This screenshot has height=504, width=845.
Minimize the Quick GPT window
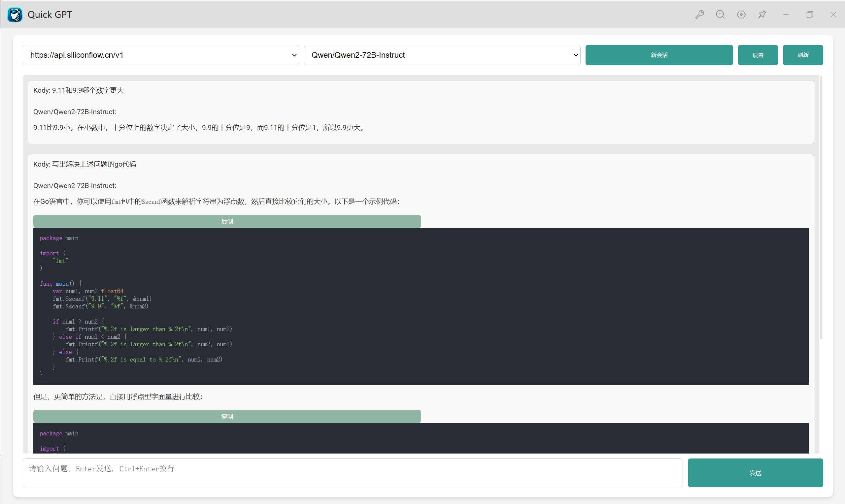(786, 15)
